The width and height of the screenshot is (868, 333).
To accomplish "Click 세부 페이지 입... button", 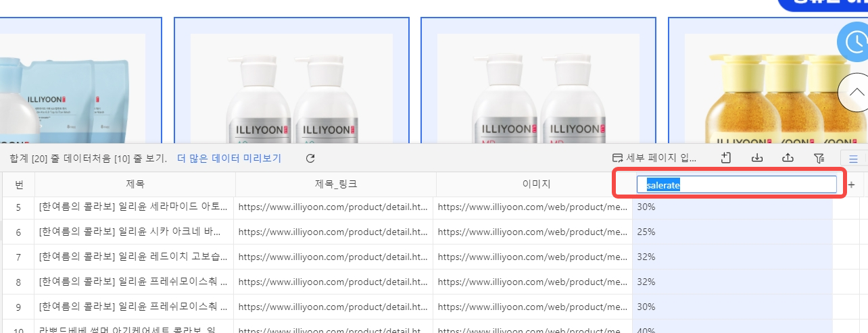I will coord(654,158).
